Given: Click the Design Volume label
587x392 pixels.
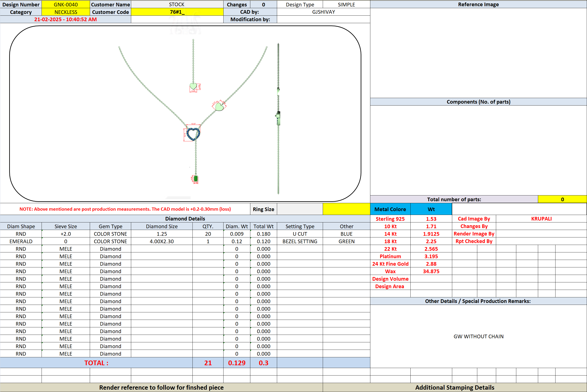Looking at the screenshot, I should coord(390,279).
